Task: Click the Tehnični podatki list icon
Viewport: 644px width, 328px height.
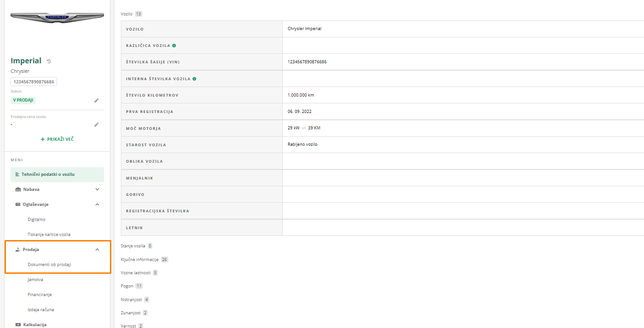Action: pyautogui.click(x=17, y=174)
